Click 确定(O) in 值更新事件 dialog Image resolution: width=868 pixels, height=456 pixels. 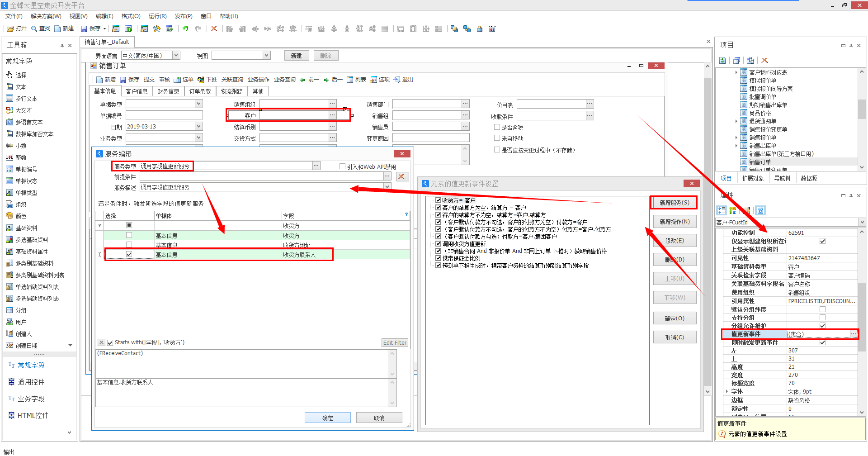point(675,318)
